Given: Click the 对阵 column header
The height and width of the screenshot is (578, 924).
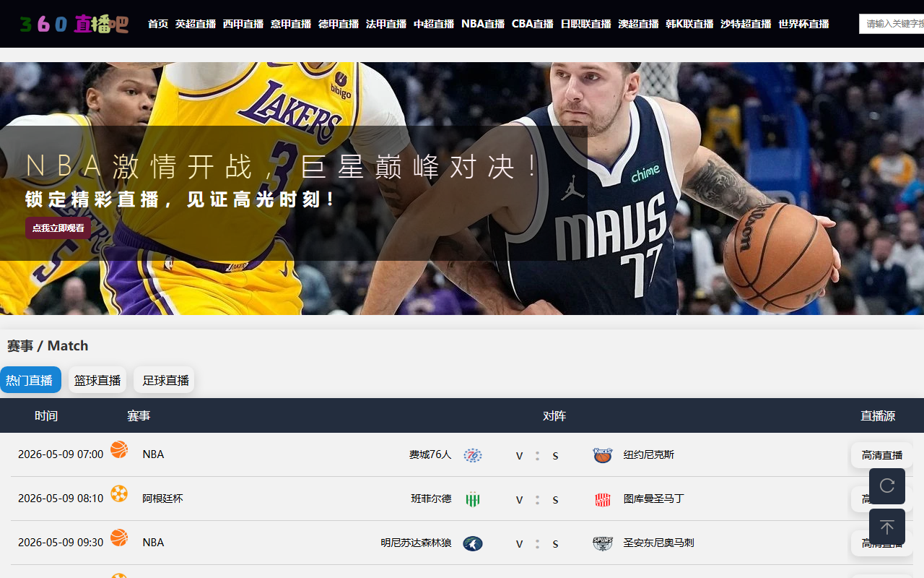Looking at the screenshot, I should pyautogui.click(x=554, y=416).
